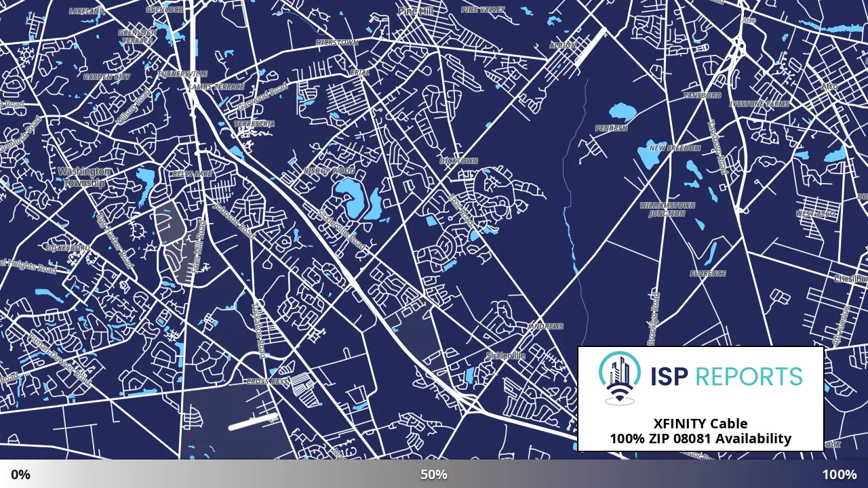Click the "IVYSTONE FARMS" label
Screen dimensions: 868x488
click(759, 104)
